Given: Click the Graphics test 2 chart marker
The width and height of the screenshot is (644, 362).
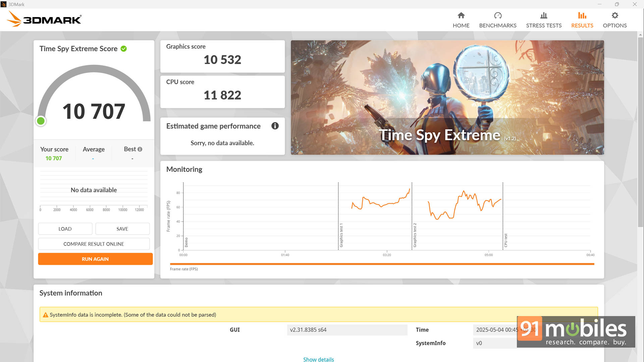Looking at the screenshot, I should [x=415, y=235].
